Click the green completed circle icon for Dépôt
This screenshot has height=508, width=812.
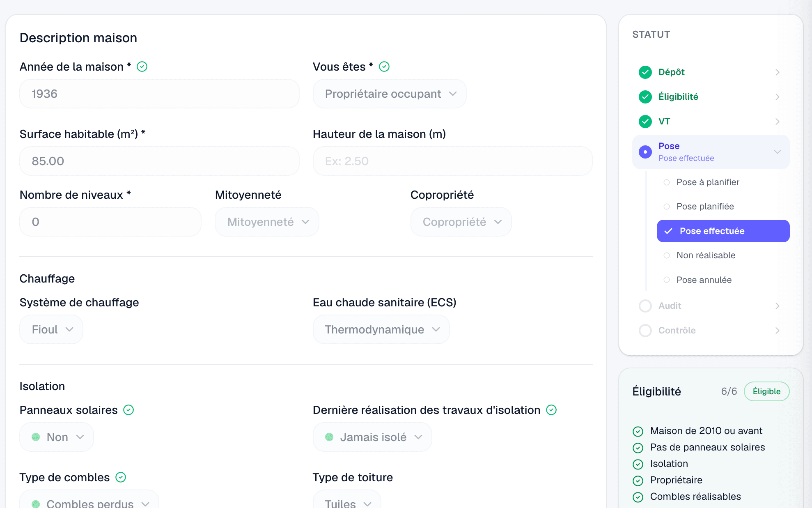point(645,72)
